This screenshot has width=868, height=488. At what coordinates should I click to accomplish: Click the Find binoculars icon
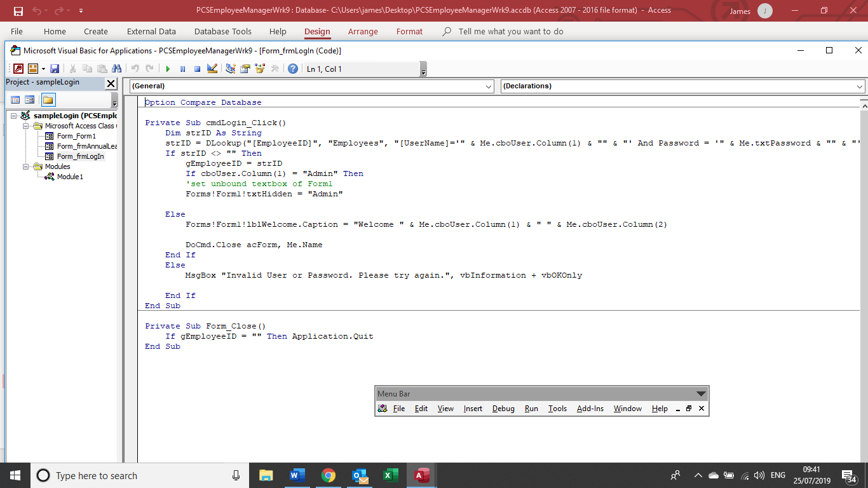[116, 69]
